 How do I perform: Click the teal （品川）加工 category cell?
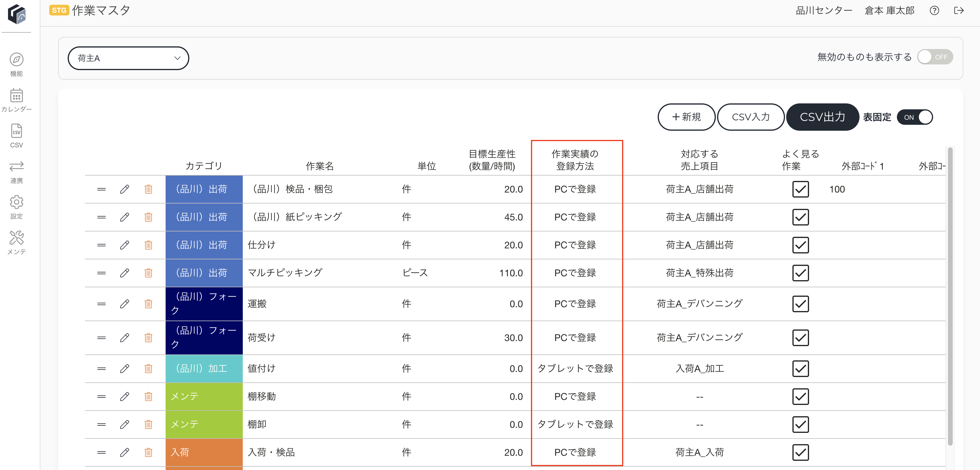pos(204,368)
